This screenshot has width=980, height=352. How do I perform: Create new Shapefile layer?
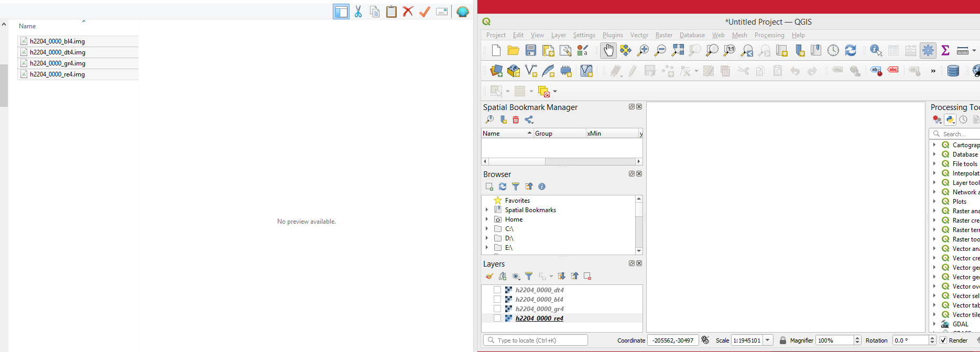tap(531, 71)
